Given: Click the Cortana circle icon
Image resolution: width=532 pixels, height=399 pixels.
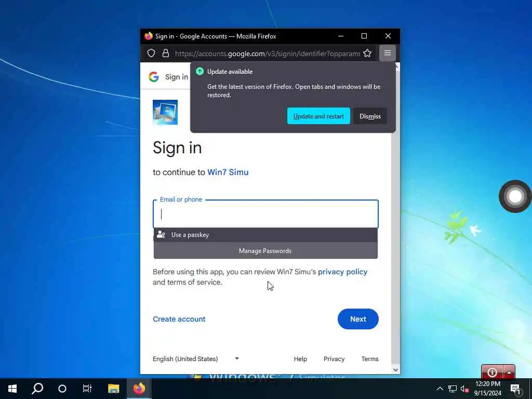Looking at the screenshot, I should point(62,389).
